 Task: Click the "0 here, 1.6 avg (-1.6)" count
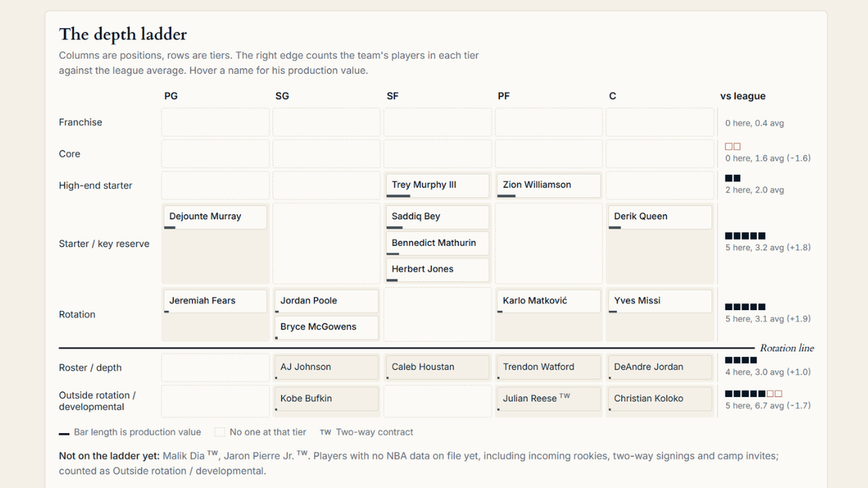point(768,158)
